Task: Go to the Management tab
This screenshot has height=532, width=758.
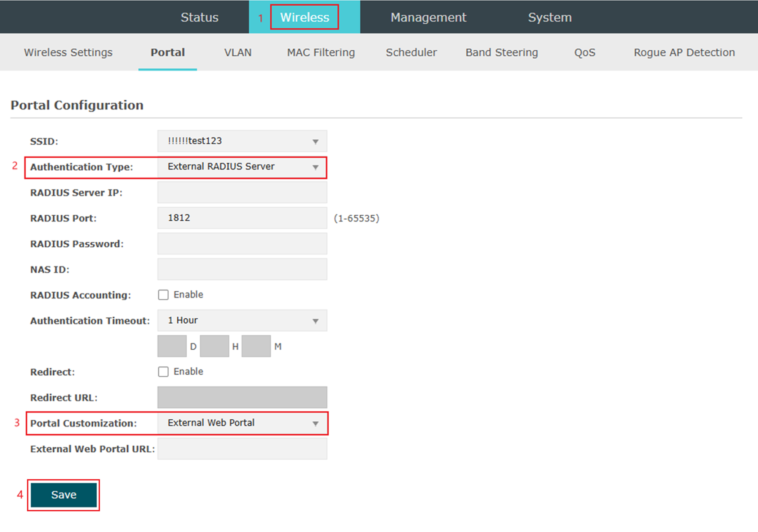Action: pyautogui.click(x=428, y=17)
